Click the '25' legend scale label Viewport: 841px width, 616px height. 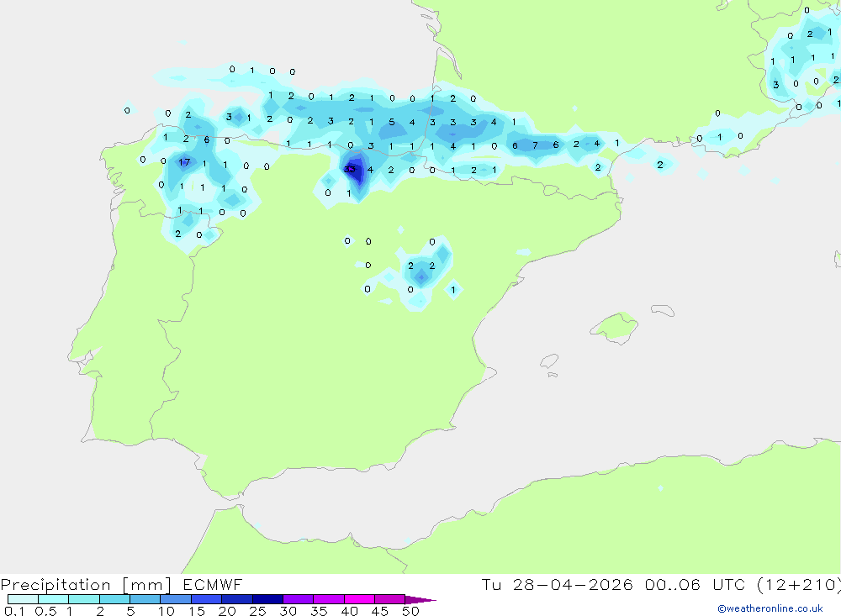coord(257,611)
